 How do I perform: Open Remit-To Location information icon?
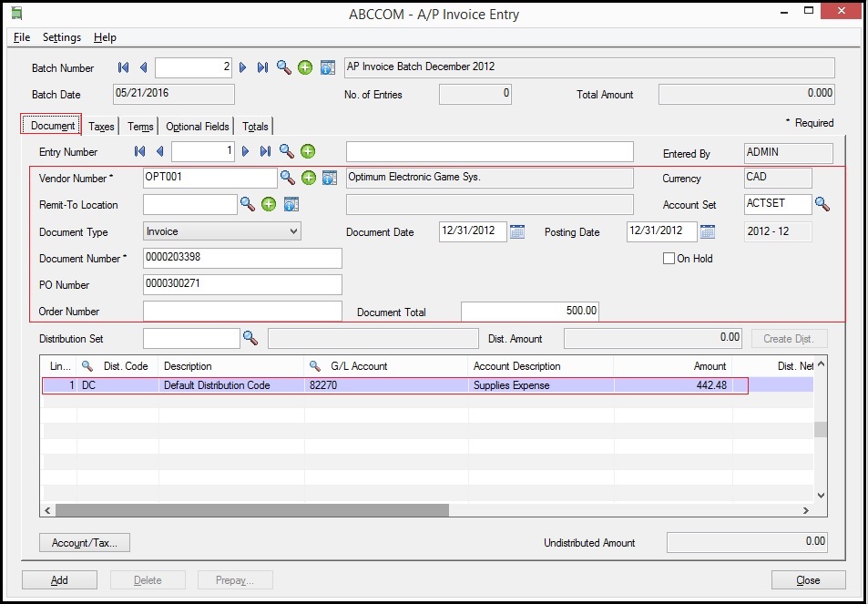[291, 204]
